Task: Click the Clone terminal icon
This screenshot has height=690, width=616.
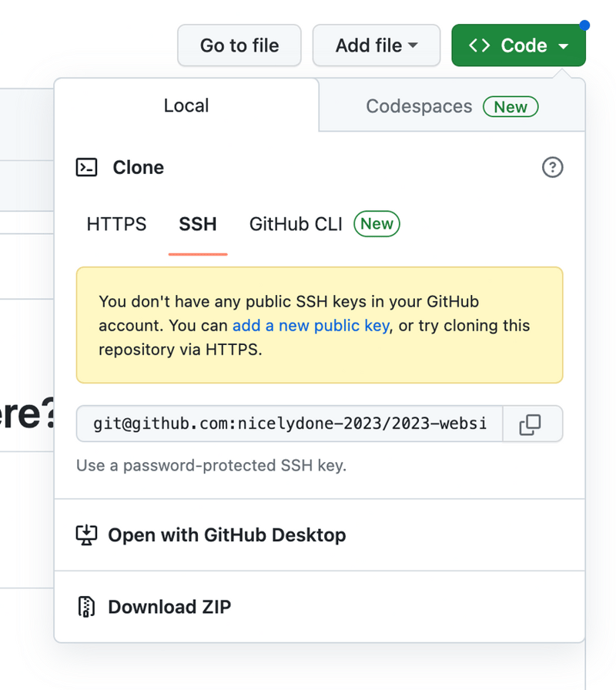Action: click(87, 167)
